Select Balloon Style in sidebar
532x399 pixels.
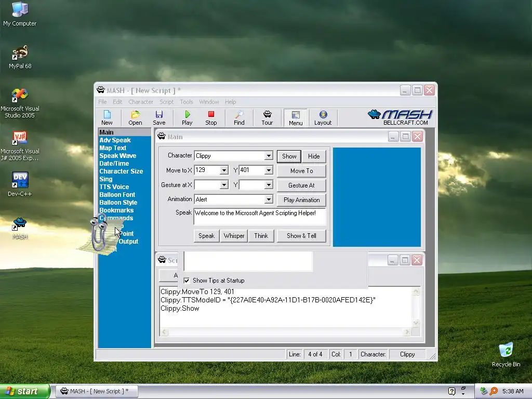pos(118,203)
